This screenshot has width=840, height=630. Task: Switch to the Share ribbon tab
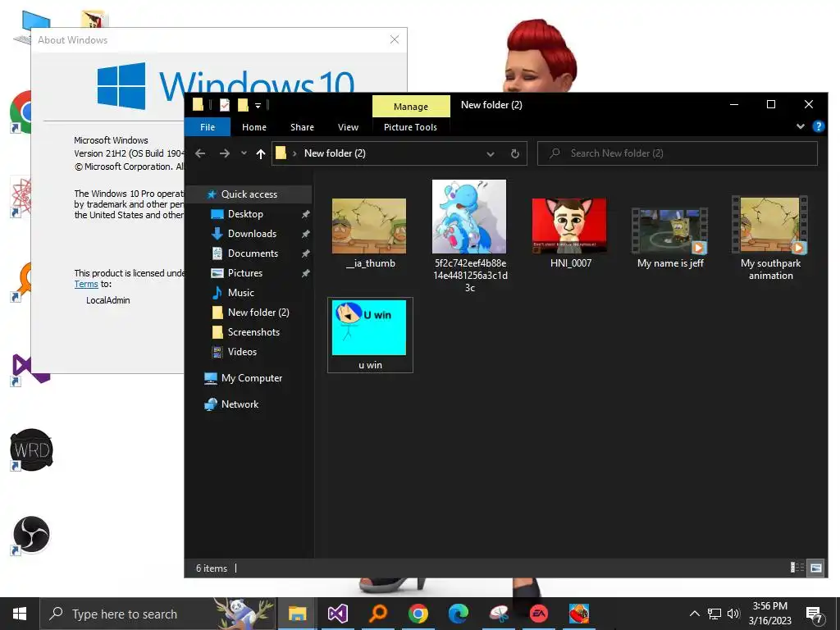pos(302,127)
